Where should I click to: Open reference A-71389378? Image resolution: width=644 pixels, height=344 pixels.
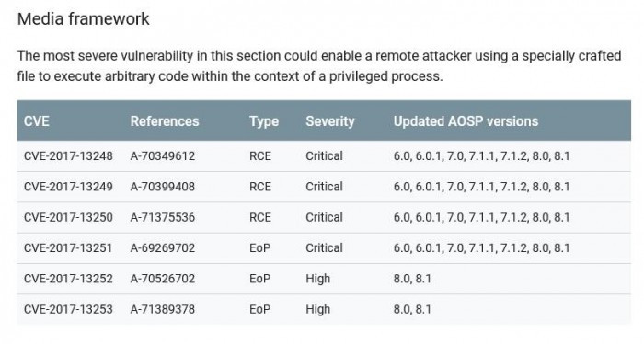pyautogui.click(x=163, y=309)
